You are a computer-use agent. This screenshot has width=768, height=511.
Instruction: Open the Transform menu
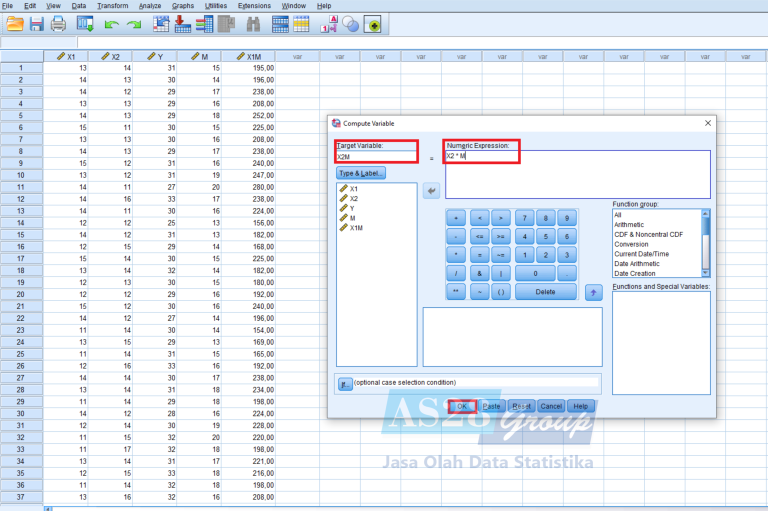click(112, 6)
